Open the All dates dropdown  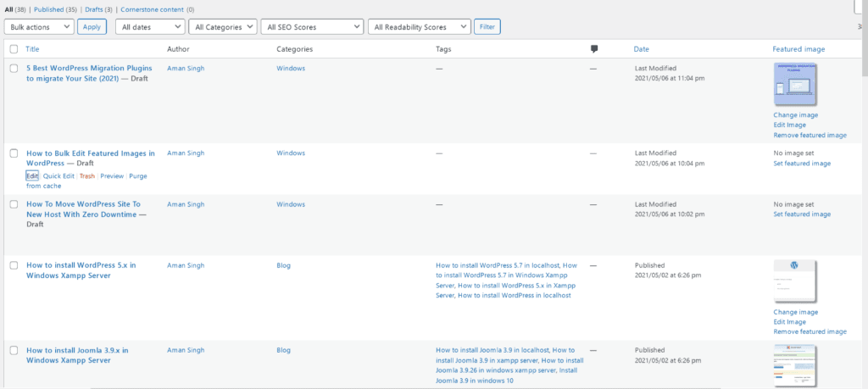click(x=150, y=26)
